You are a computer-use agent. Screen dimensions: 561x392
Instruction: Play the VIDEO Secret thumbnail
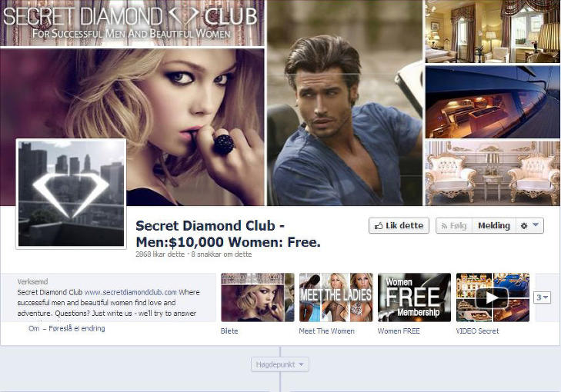(493, 297)
